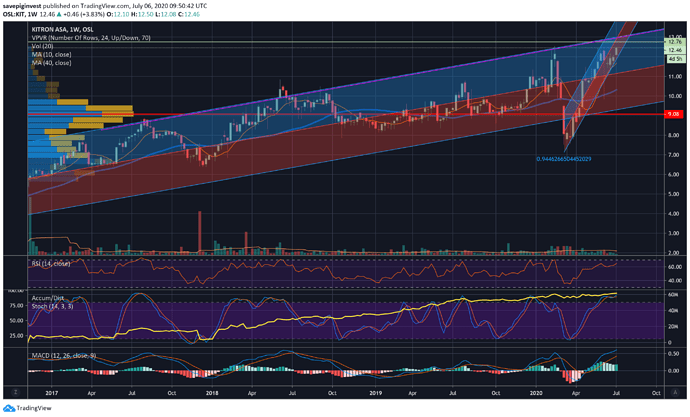This screenshot has width=690, height=417.
Task: Click the OSL:KIT, 1W symbol header
Action: [x=19, y=14]
